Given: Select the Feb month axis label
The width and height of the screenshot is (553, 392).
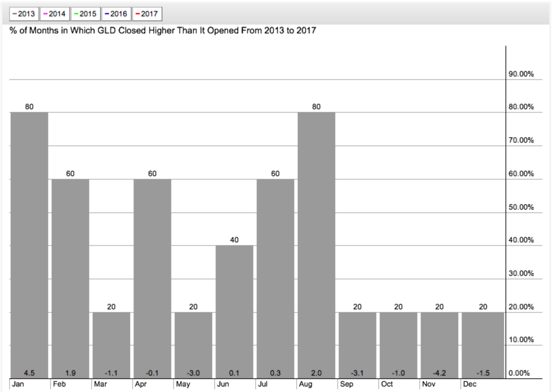Looking at the screenshot, I should click(x=59, y=384).
